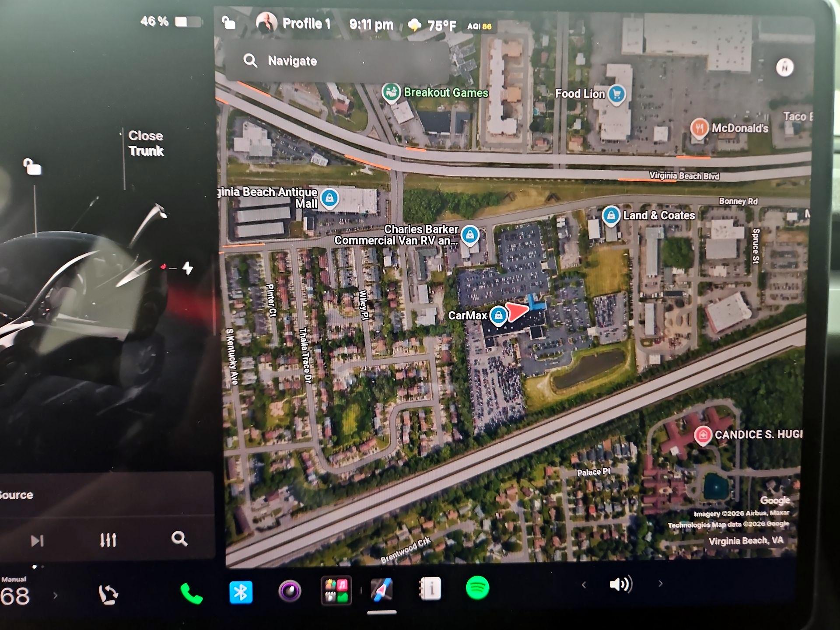Tap the 9:11 pm clock

(371, 24)
